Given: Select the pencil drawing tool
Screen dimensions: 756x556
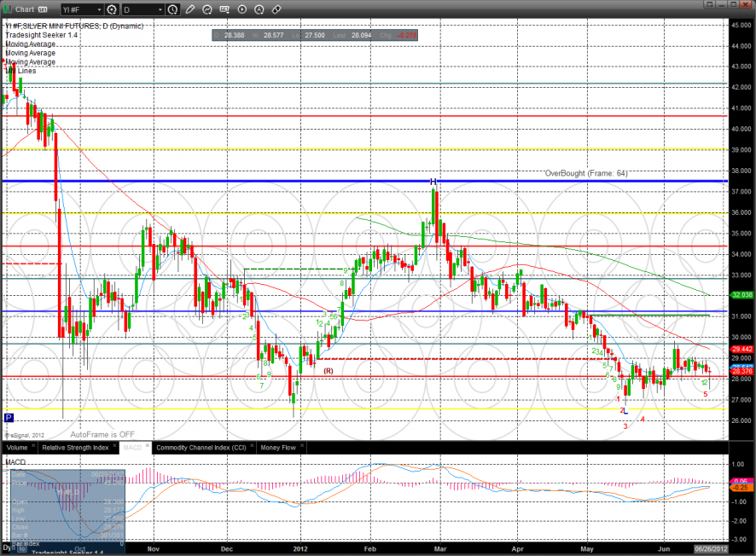Looking at the screenshot, I should (190, 10).
